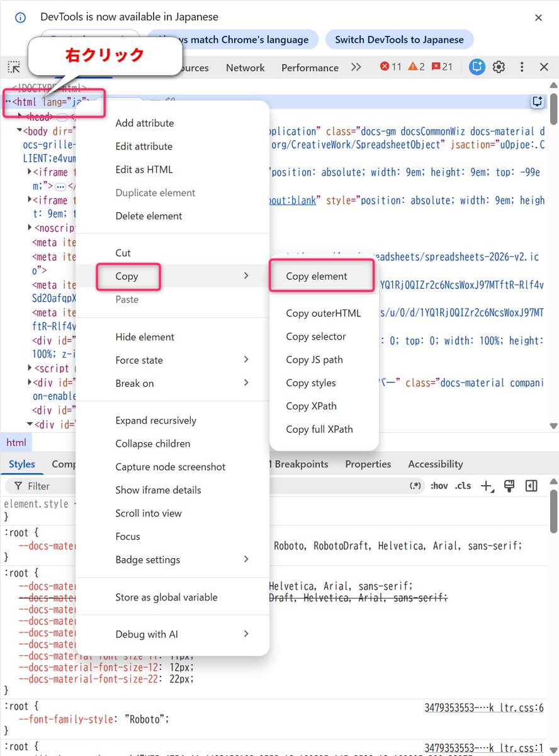
Task: Switch to the Accessibility tab
Action: coord(436,464)
